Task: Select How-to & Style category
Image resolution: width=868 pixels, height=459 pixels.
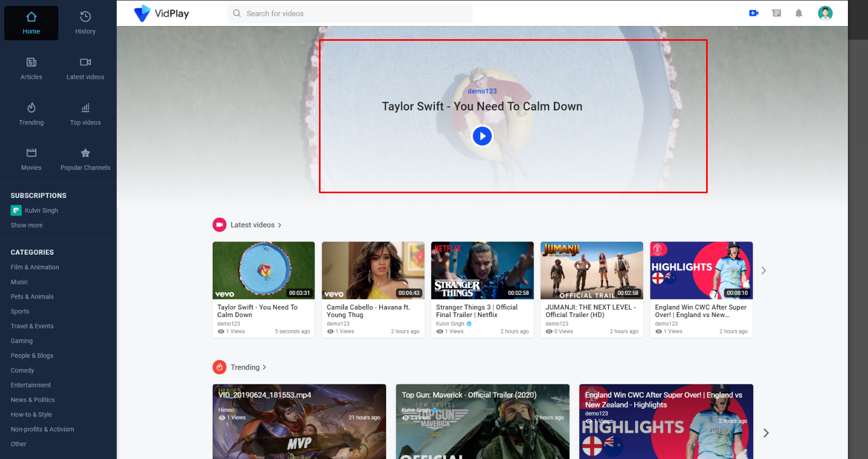Action: click(31, 415)
